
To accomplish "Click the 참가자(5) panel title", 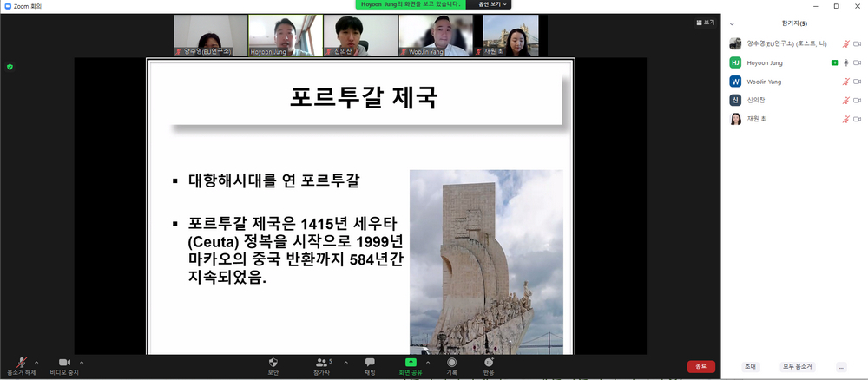I will tap(794, 23).
